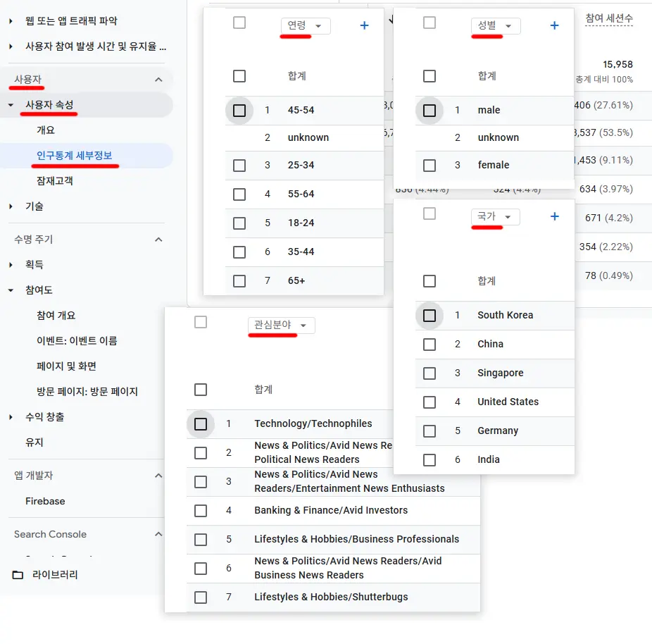
Task: Open 사용자 참여 발생 시간 및 유지율 item
Action: [96, 47]
